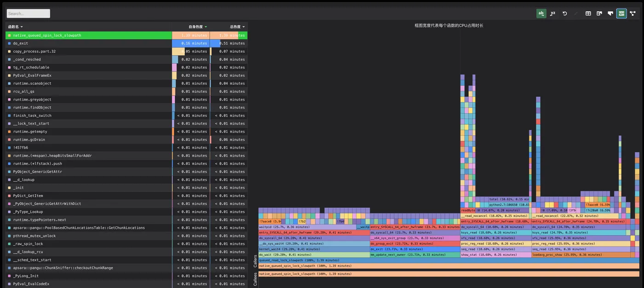Select the _PyType_Lookup row
The height and width of the screenshot is (288, 644).
click(126, 212)
